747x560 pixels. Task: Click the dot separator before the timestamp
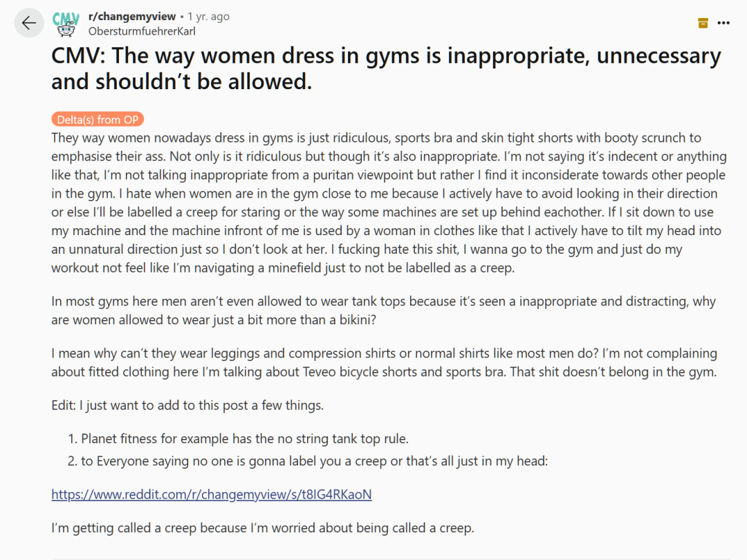coord(181,17)
